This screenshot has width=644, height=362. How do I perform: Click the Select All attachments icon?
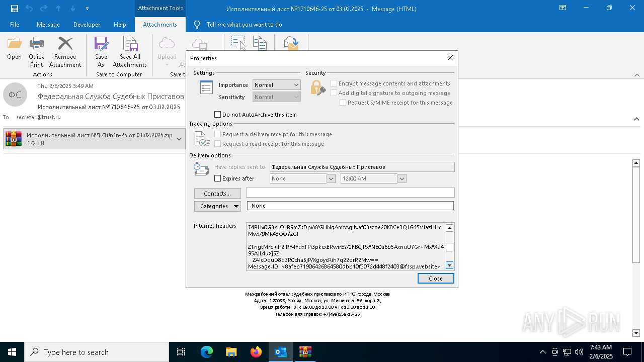[x=238, y=43]
